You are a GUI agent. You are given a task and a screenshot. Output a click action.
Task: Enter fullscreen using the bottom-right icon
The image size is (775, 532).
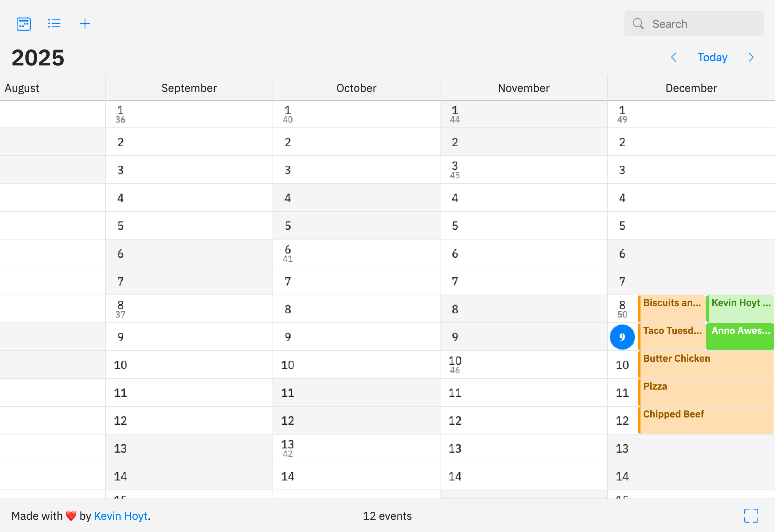pyautogui.click(x=751, y=516)
